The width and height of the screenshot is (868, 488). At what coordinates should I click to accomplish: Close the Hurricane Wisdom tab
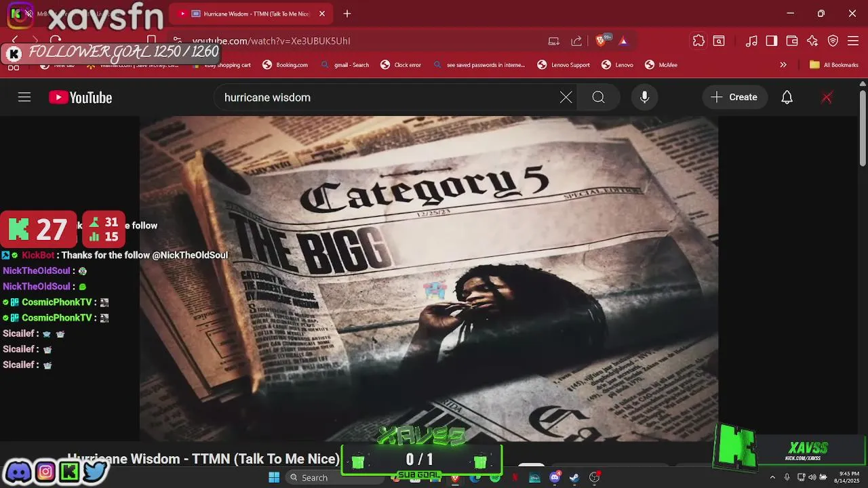322,14
